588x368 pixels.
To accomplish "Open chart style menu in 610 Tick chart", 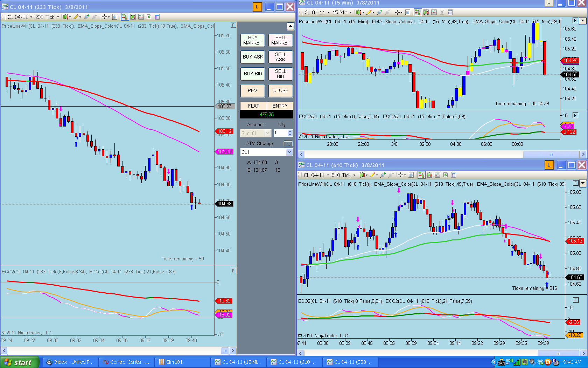I will (364, 175).
